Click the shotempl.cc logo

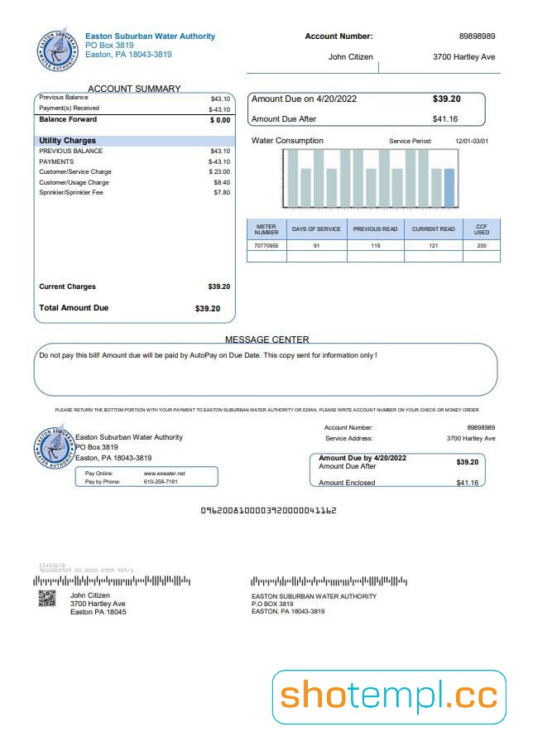(389, 696)
